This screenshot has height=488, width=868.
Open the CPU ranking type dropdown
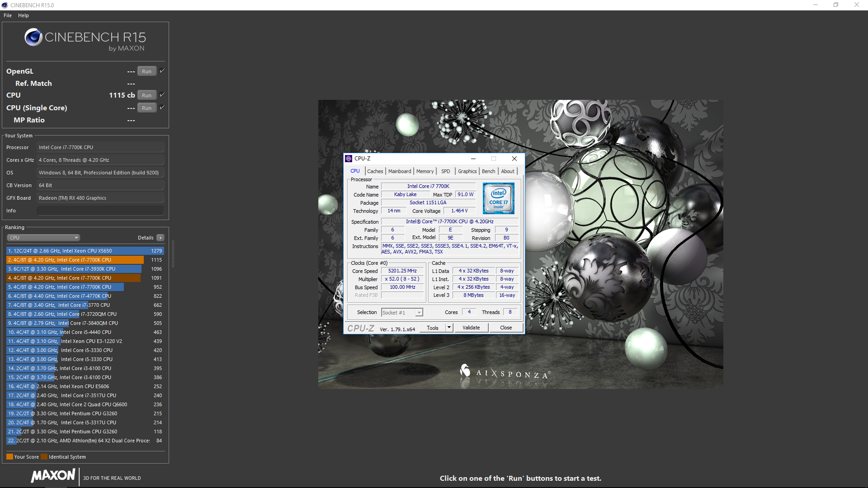[43, 238]
